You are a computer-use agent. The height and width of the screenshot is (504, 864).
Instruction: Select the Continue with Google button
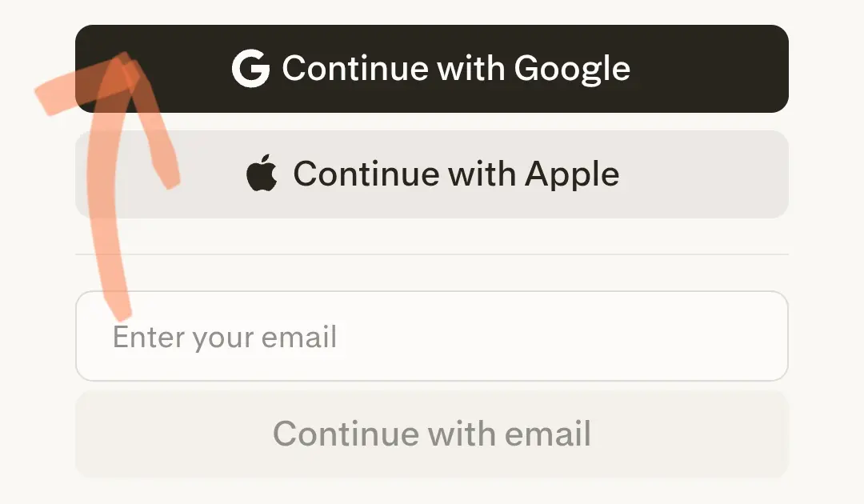pos(432,69)
